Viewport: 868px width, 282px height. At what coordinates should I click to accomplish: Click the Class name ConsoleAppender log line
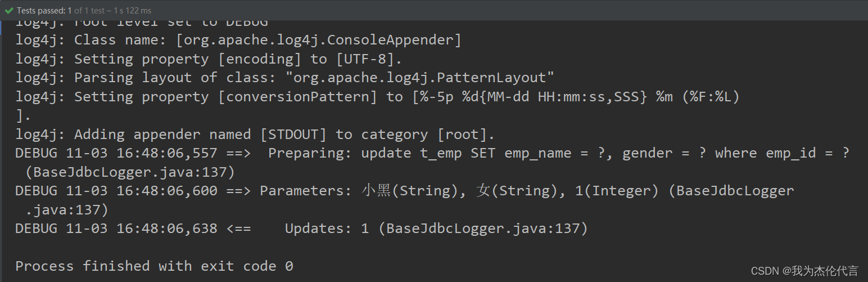click(238, 40)
